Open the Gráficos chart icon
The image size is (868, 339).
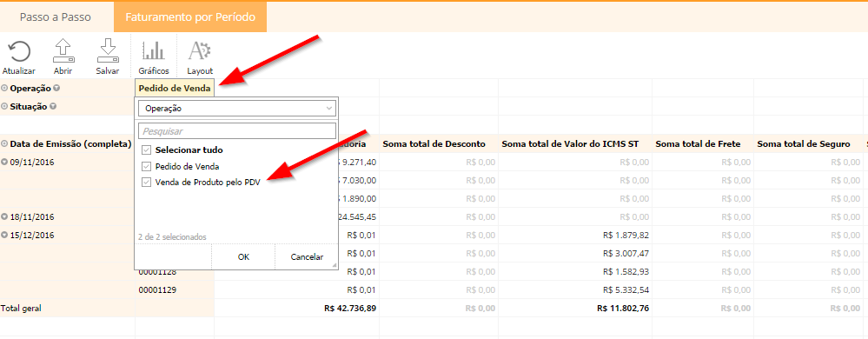click(153, 51)
